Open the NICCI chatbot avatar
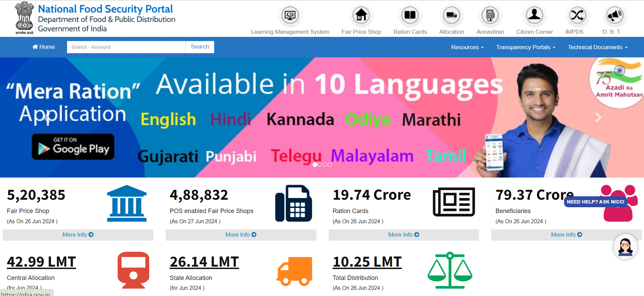Viewport: 644px width, 296px height. tap(625, 246)
